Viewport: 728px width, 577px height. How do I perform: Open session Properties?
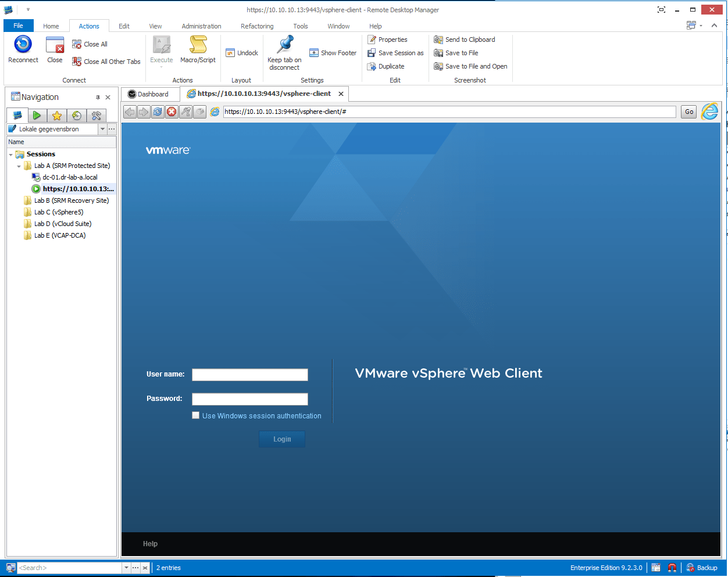coord(387,40)
